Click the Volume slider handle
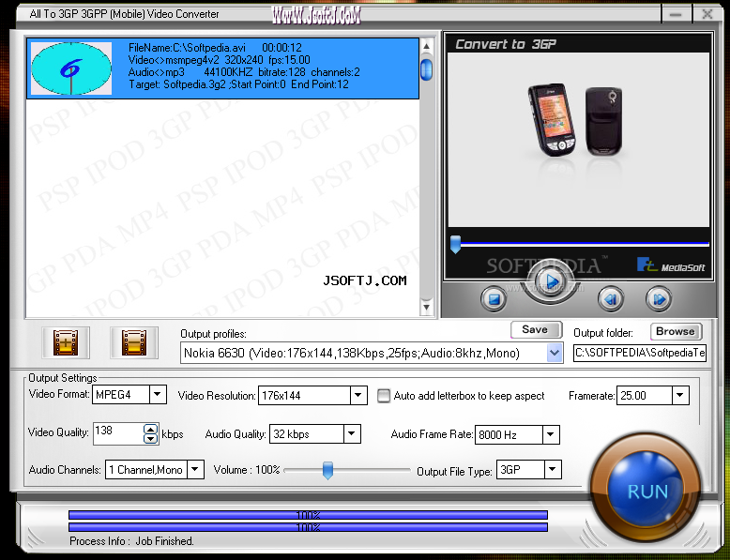 pyautogui.click(x=327, y=470)
